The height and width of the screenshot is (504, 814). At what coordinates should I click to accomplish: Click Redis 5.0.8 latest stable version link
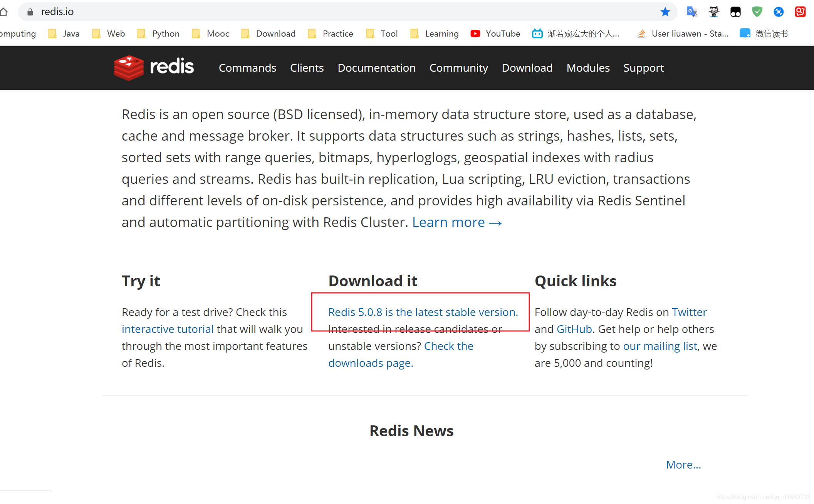(423, 312)
